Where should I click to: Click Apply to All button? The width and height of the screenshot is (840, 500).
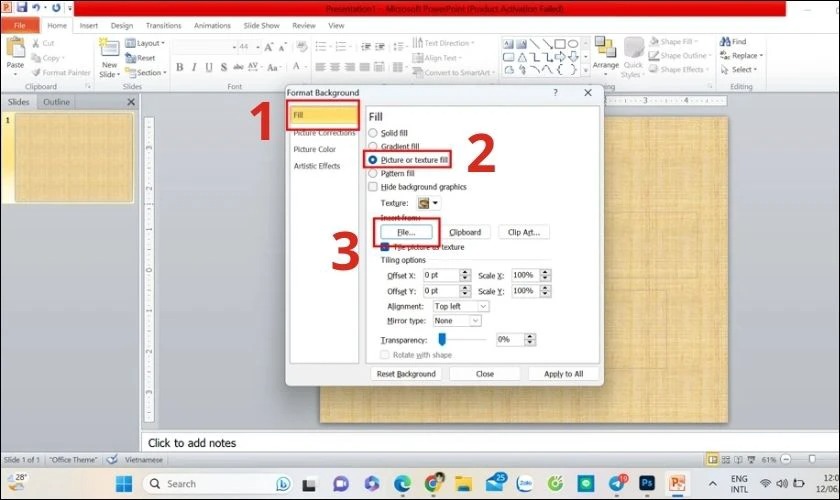(564, 374)
